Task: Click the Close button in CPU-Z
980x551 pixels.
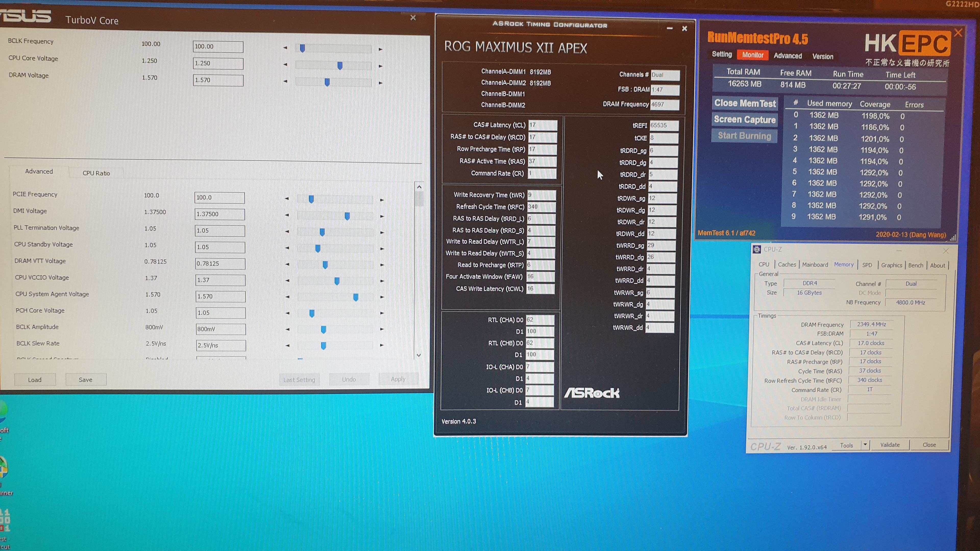Action: point(929,445)
